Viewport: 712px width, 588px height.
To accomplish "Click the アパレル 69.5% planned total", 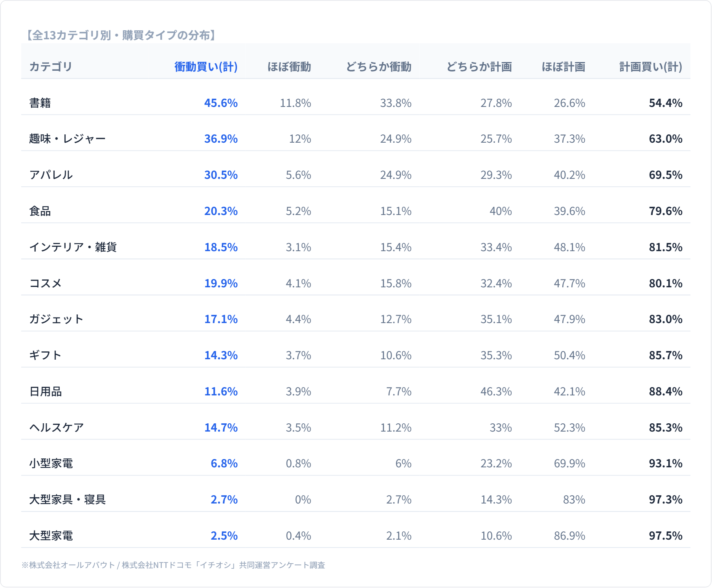I will 665,175.
